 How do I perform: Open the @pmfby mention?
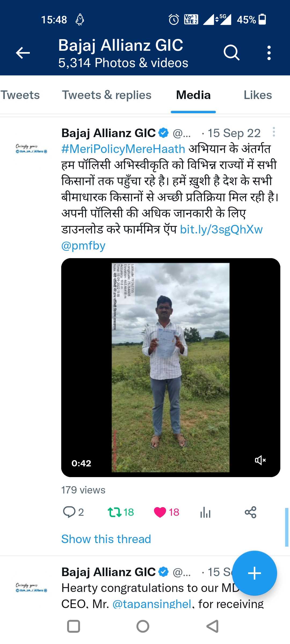pos(83,246)
